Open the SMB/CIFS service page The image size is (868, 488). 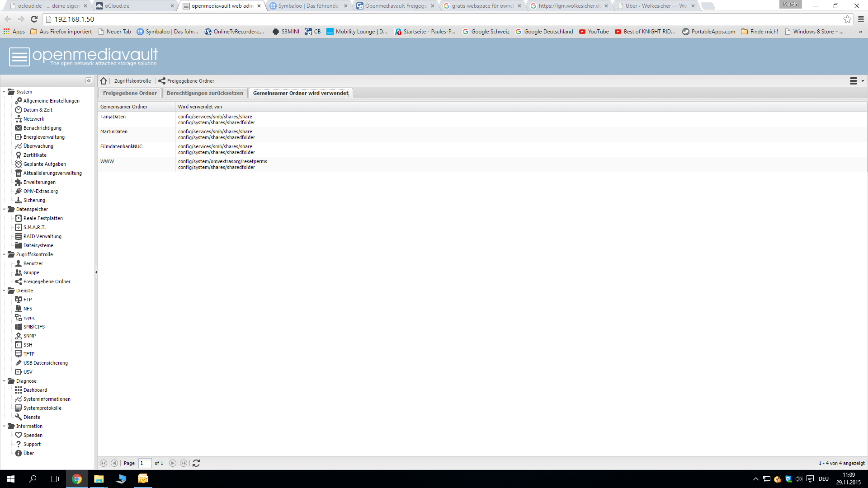point(34,327)
